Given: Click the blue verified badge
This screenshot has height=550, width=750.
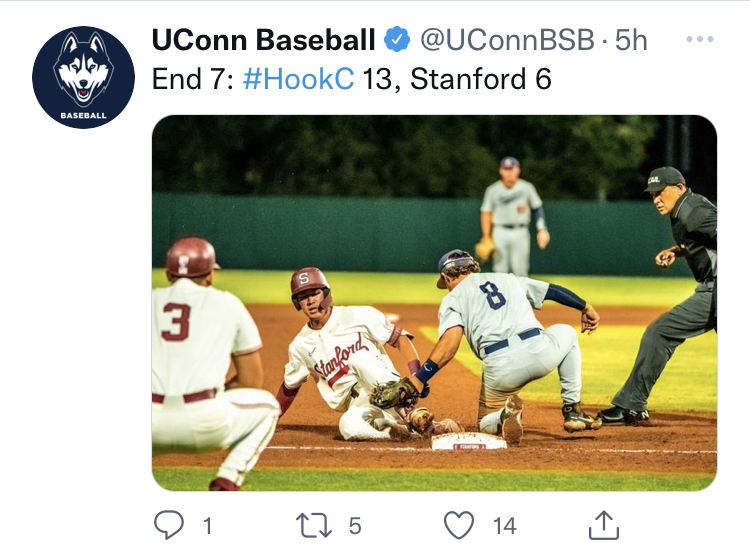Looking at the screenshot, I should tap(397, 41).
